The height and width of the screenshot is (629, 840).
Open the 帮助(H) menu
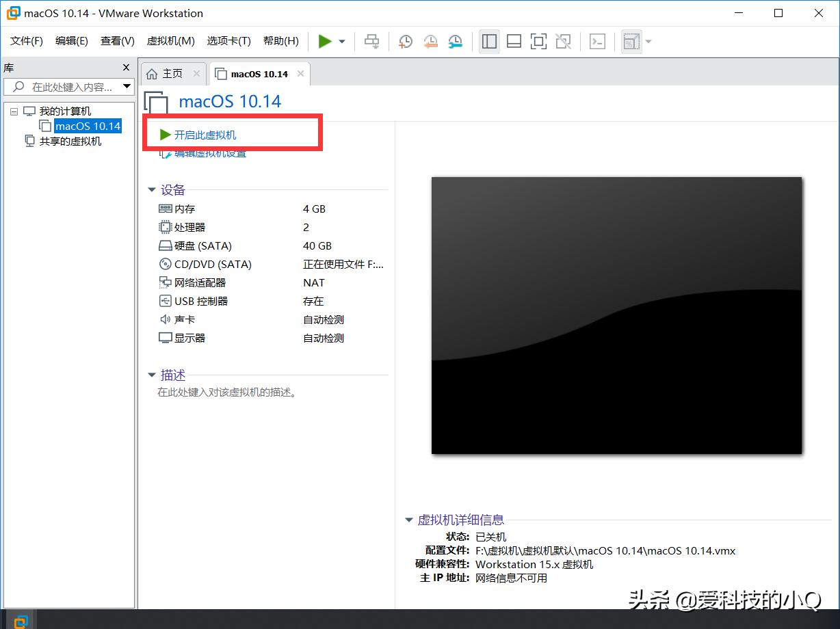tap(280, 40)
